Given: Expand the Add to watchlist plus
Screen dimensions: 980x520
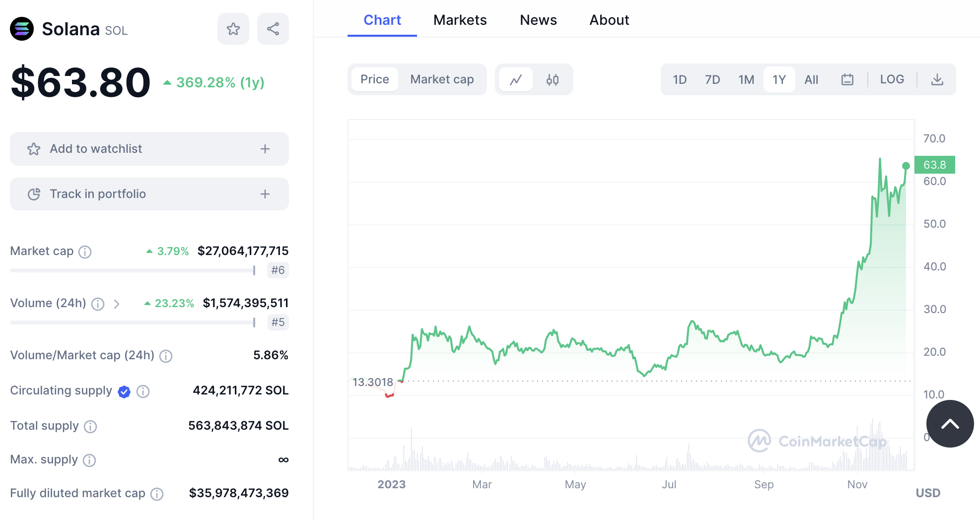Looking at the screenshot, I should [265, 149].
